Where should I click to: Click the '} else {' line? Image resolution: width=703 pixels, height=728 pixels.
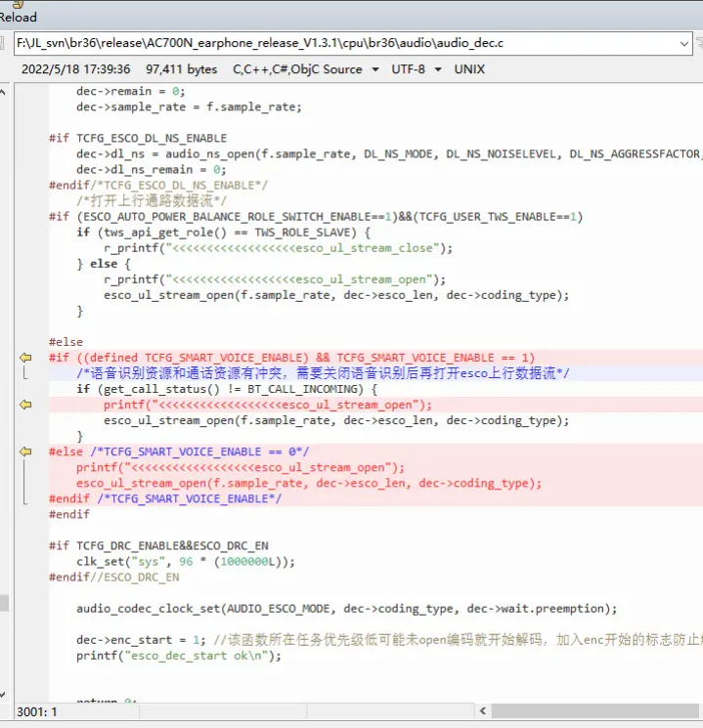pos(103,264)
